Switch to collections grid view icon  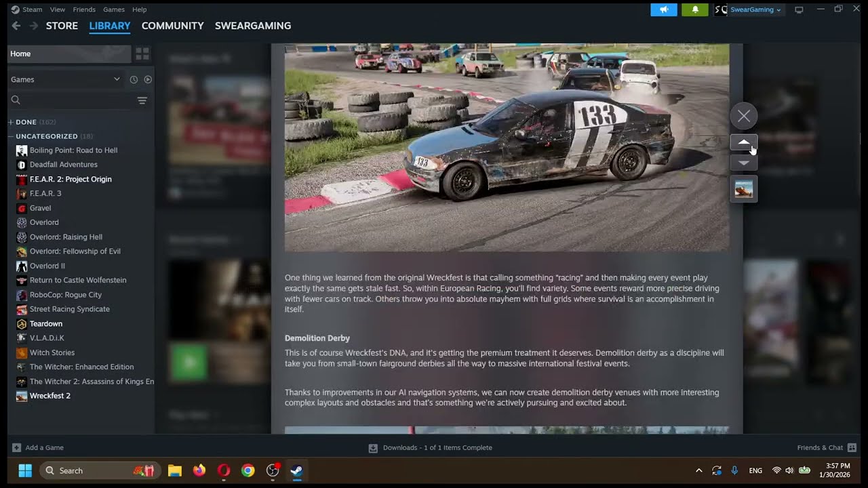click(x=142, y=54)
